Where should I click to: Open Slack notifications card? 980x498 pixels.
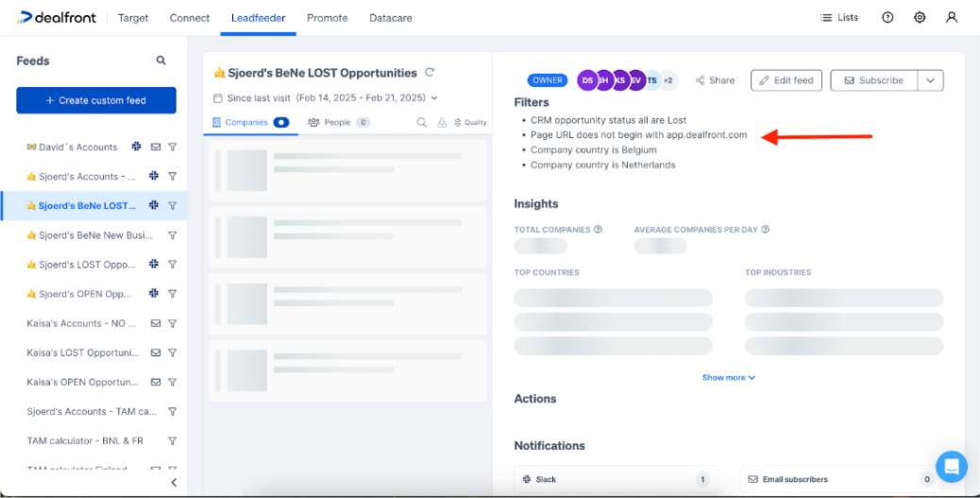pos(616,479)
